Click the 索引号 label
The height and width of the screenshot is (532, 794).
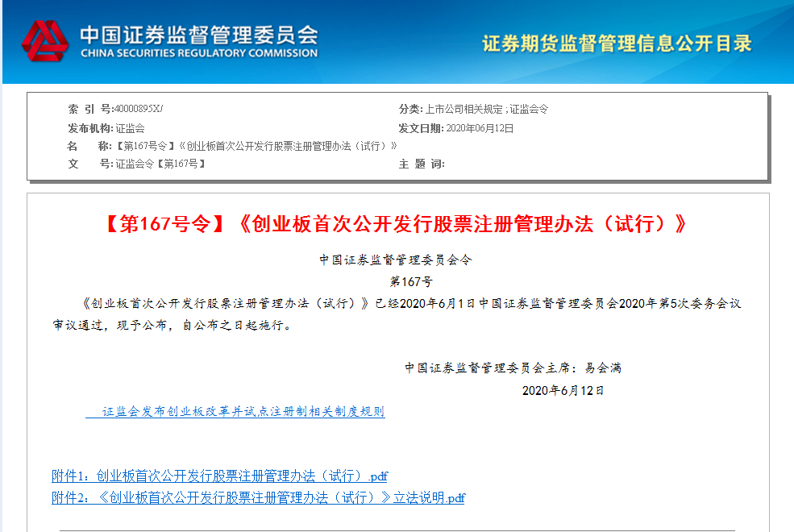coord(90,109)
